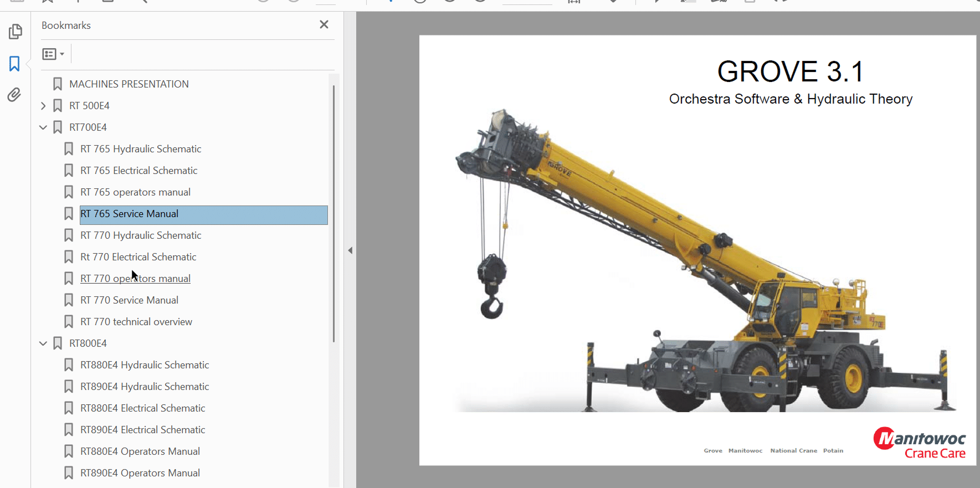The height and width of the screenshot is (488, 980).
Task: Open the Page Thumbnails panel
Action: tap(15, 32)
